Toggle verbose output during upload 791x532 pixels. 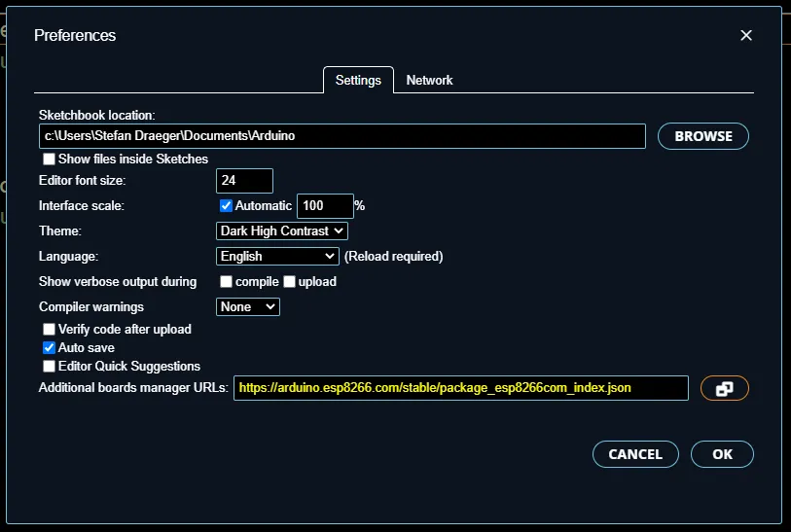point(289,282)
